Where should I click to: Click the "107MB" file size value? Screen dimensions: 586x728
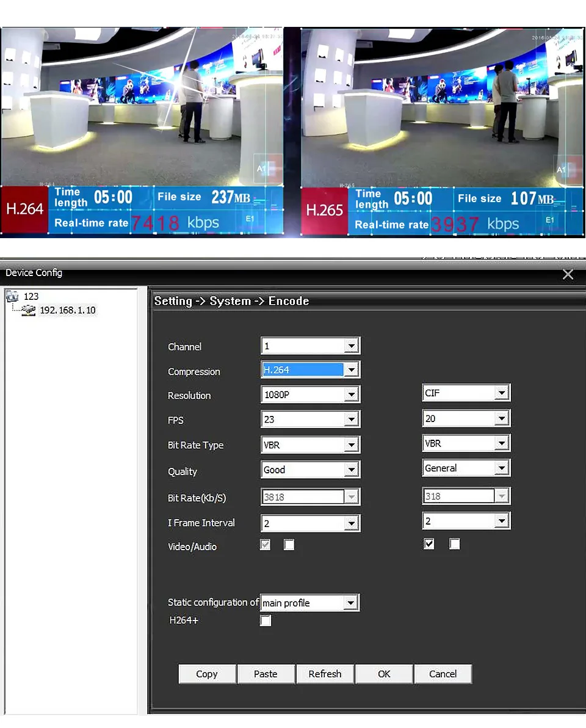532,198
